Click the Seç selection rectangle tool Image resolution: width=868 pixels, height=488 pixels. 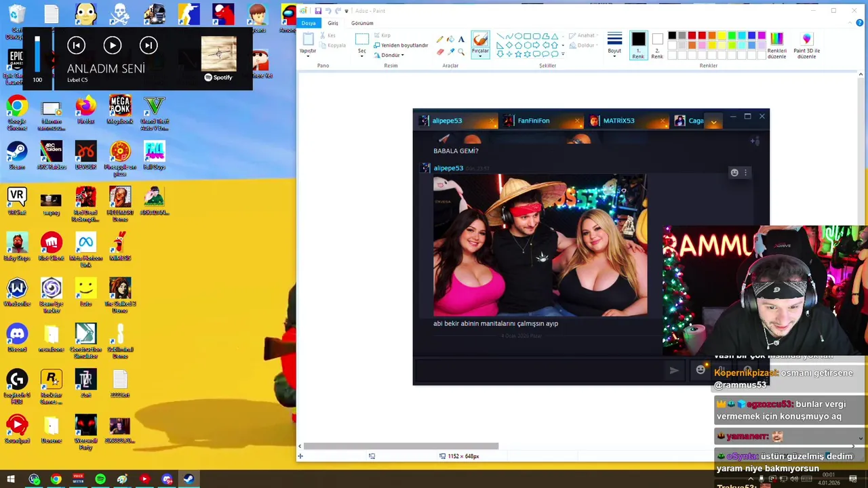(362, 39)
